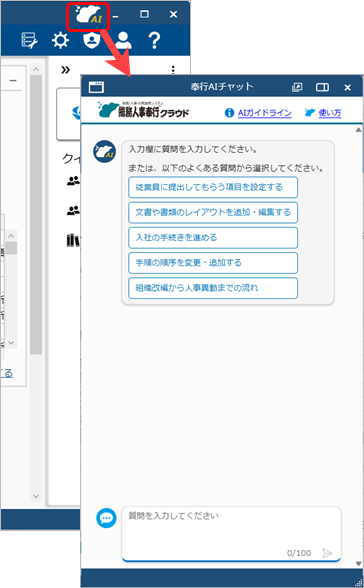
Task: Expand the side panel with double chevron
Action: (x=66, y=70)
